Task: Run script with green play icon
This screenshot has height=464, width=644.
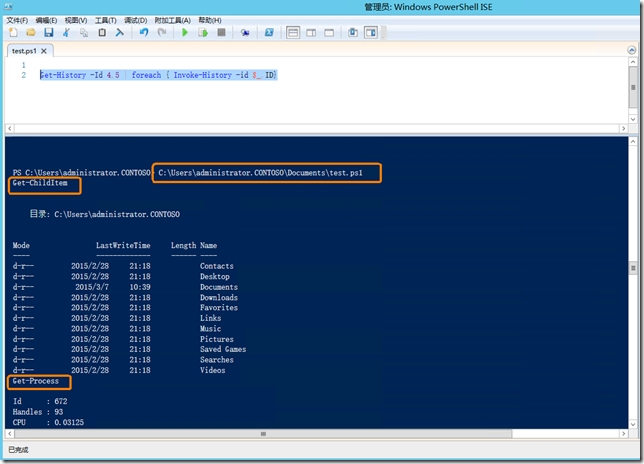Action: coord(185,32)
